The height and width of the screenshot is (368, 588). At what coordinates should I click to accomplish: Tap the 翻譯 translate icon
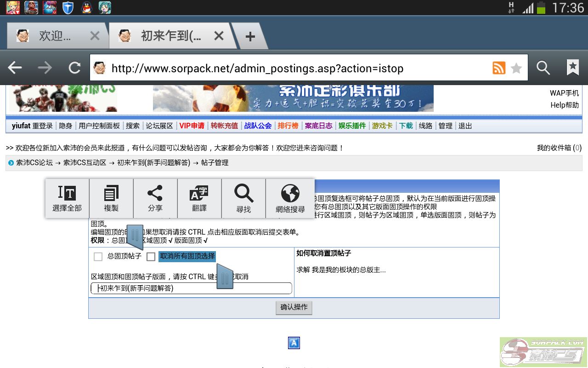point(199,198)
